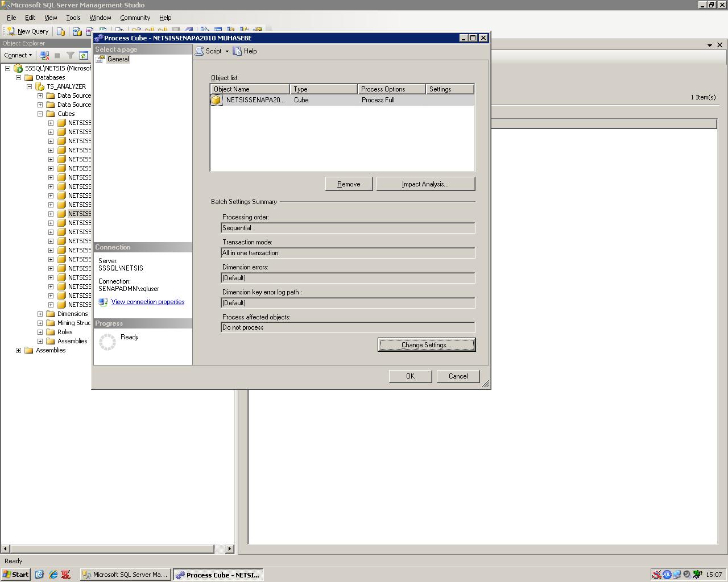The height and width of the screenshot is (582, 728).
Task: Click the Transaction mode field
Action: pyautogui.click(x=348, y=253)
